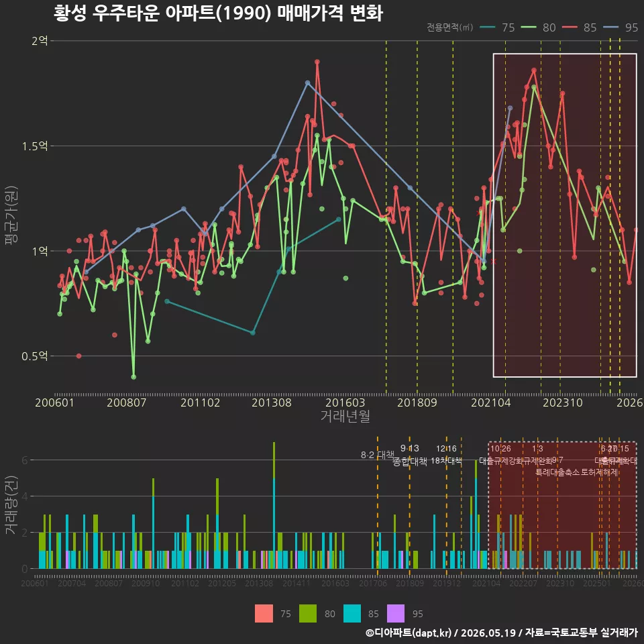Select the green 80 bar legend swatch
This screenshot has height=644, width=644.
pyautogui.click(x=308, y=614)
